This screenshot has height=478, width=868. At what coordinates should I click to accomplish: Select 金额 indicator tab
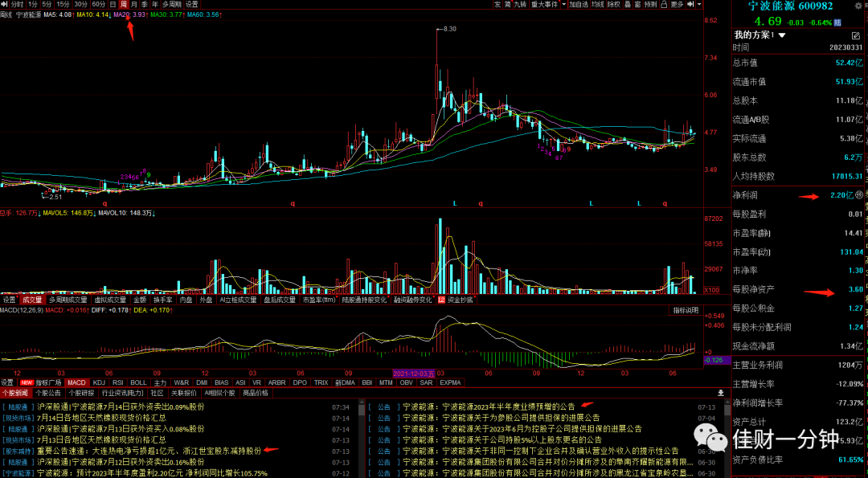coord(140,300)
